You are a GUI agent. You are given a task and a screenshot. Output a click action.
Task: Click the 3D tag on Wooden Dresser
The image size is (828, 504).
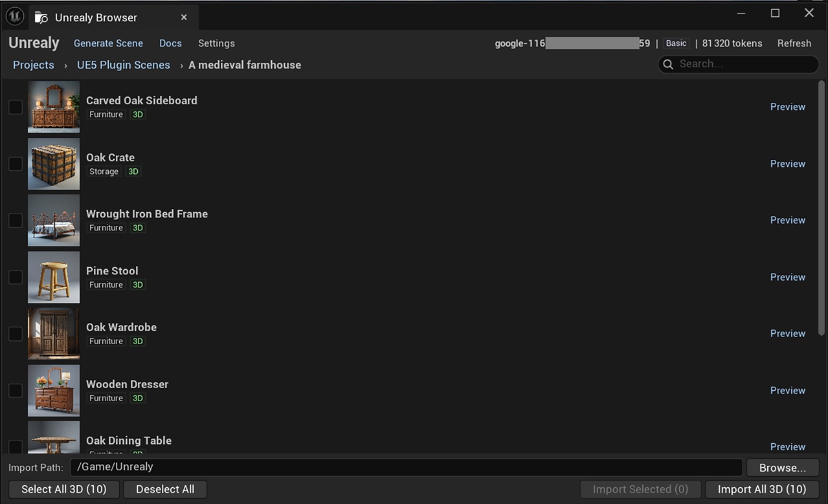(137, 398)
